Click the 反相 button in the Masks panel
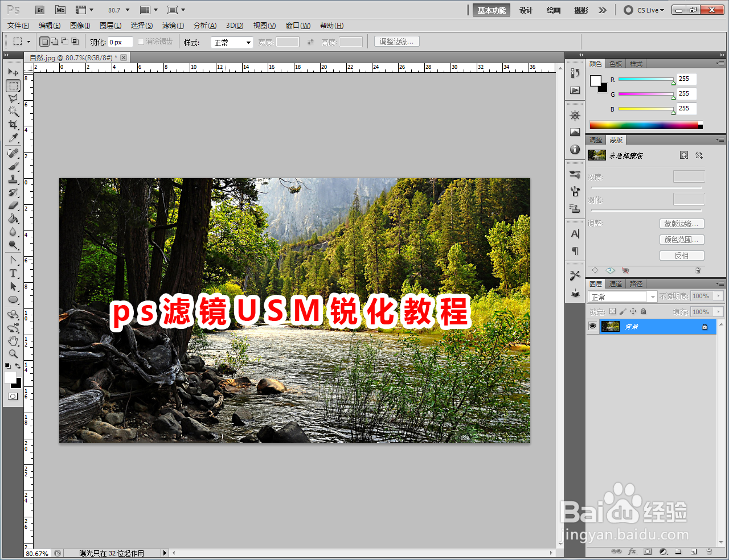Screen dimensions: 729x560 [x=682, y=255]
